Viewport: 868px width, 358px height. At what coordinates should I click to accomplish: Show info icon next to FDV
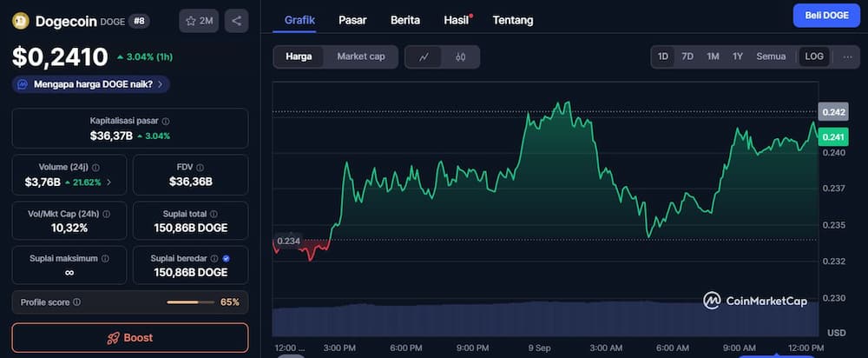[x=200, y=167]
